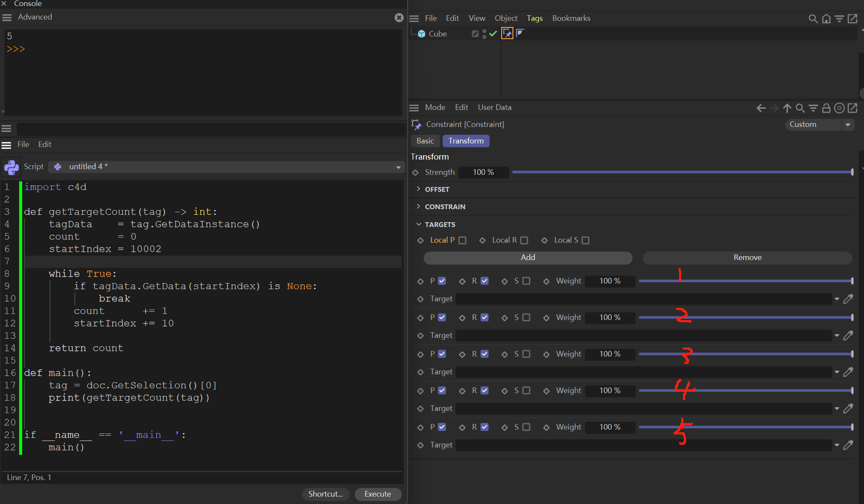
Task: Enable the Local S checkbox
Action: click(x=586, y=240)
